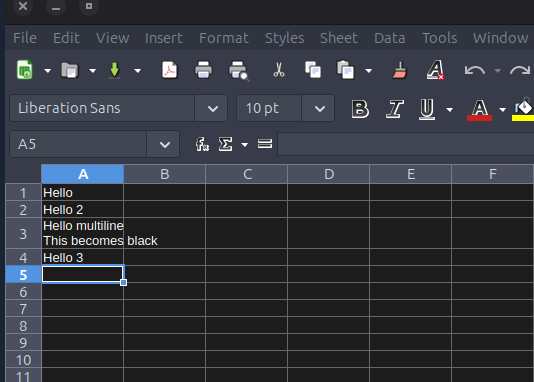Expand the Name Box dropdown
This screenshot has width=534, height=382.
(x=164, y=145)
